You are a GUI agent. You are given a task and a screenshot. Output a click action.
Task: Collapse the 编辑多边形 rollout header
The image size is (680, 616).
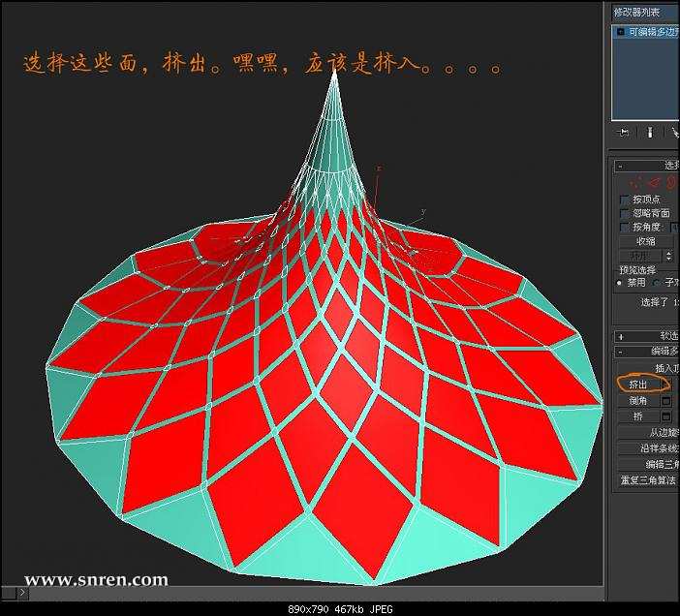click(x=646, y=352)
